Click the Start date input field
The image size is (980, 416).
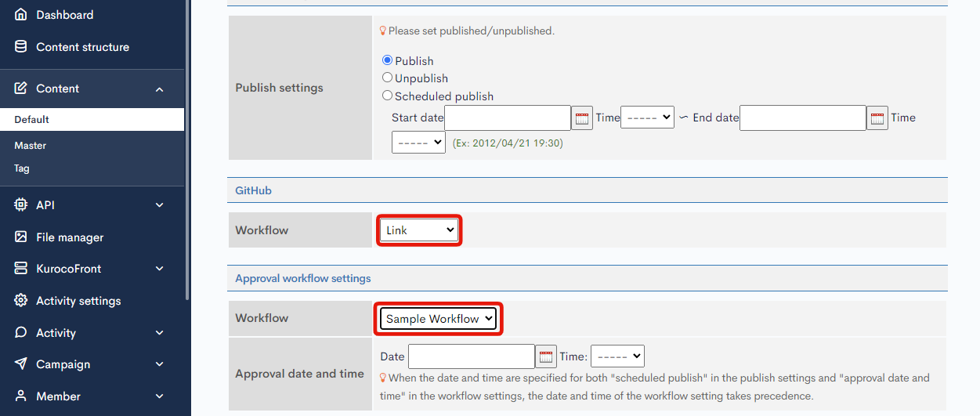508,118
